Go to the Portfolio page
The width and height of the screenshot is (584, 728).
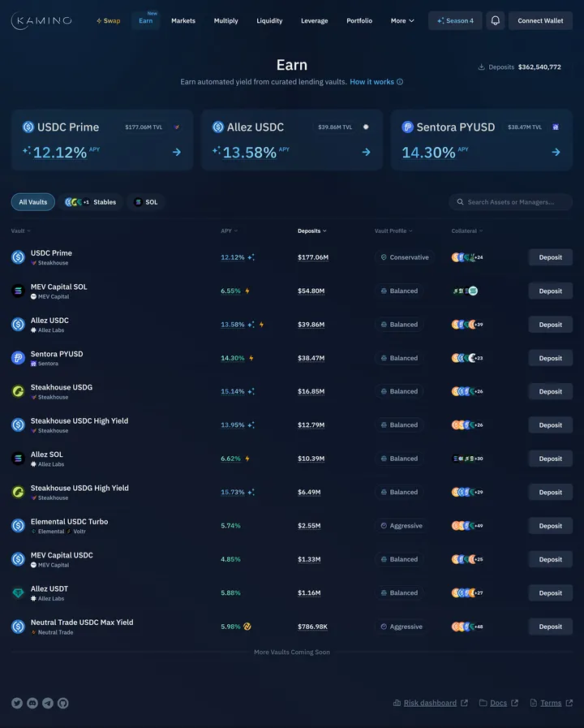click(359, 20)
